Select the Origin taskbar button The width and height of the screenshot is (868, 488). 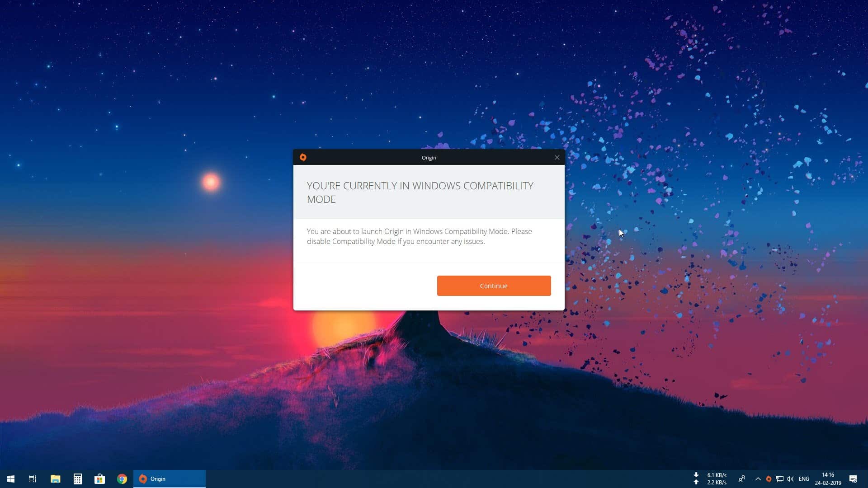[170, 479]
